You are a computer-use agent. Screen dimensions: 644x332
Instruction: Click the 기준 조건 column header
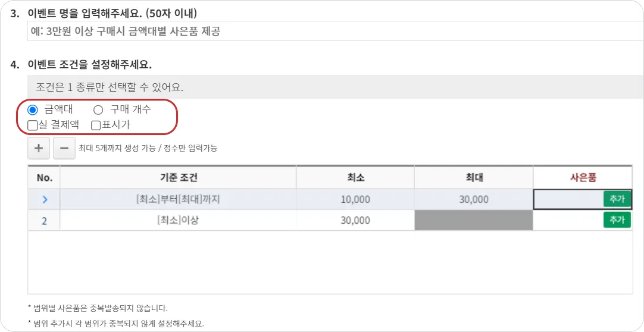pyautogui.click(x=178, y=177)
